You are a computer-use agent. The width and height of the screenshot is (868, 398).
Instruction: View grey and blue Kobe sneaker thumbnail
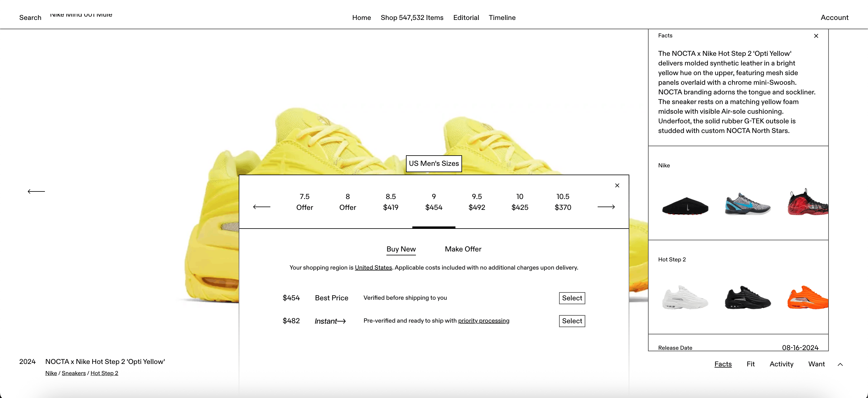coord(748,204)
